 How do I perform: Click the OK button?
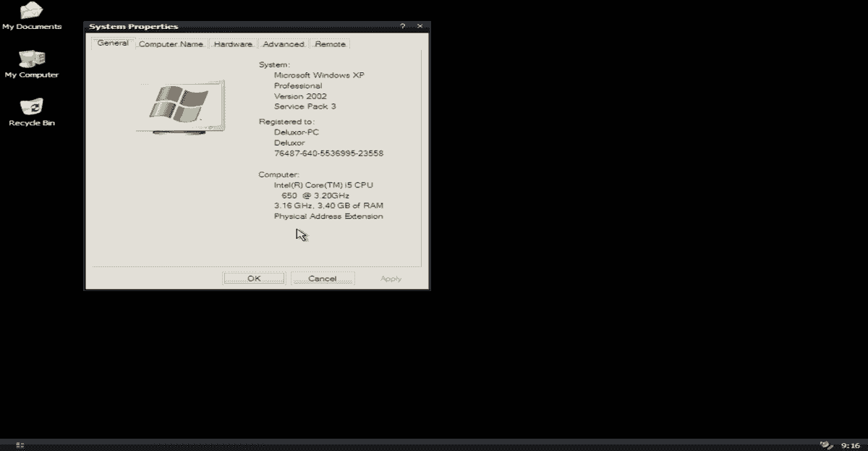(254, 278)
